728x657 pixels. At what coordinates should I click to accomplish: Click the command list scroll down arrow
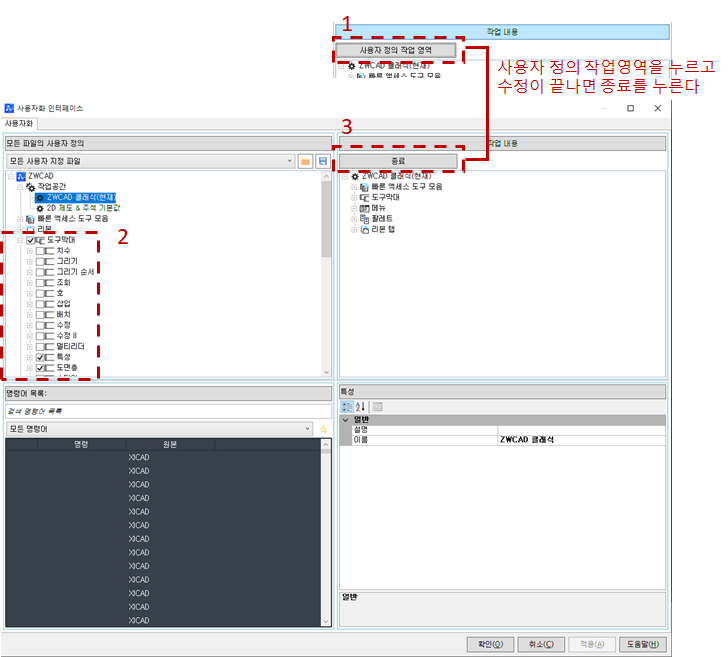326,621
